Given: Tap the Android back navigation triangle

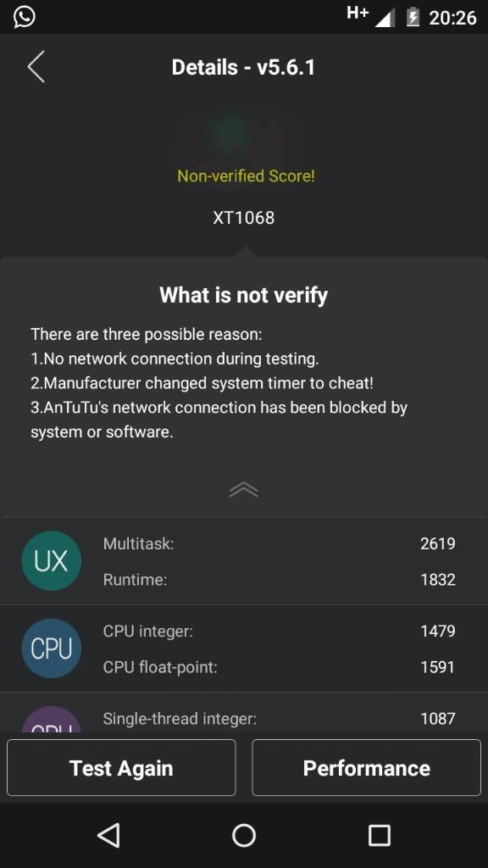Looking at the screenshot, I should pyautogui.click(x=108, y=835).
